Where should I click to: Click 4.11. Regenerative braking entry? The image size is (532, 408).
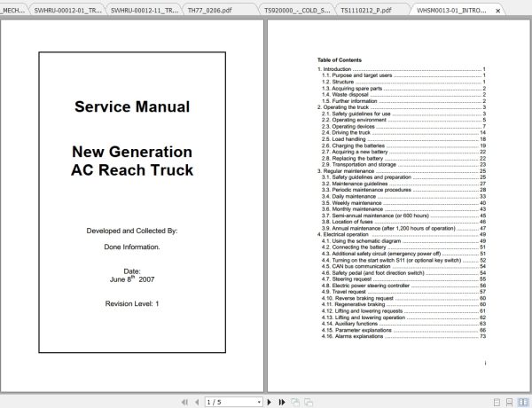[403, 305]
